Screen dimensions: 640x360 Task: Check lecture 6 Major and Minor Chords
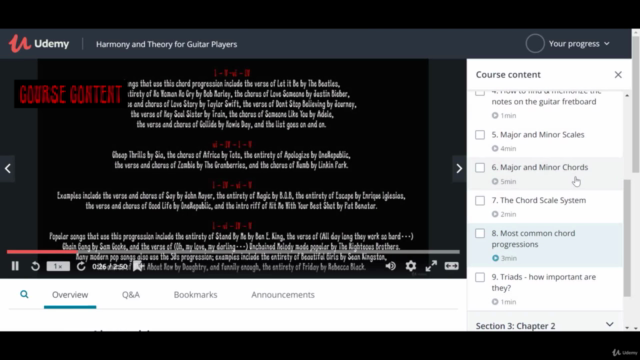480,168
